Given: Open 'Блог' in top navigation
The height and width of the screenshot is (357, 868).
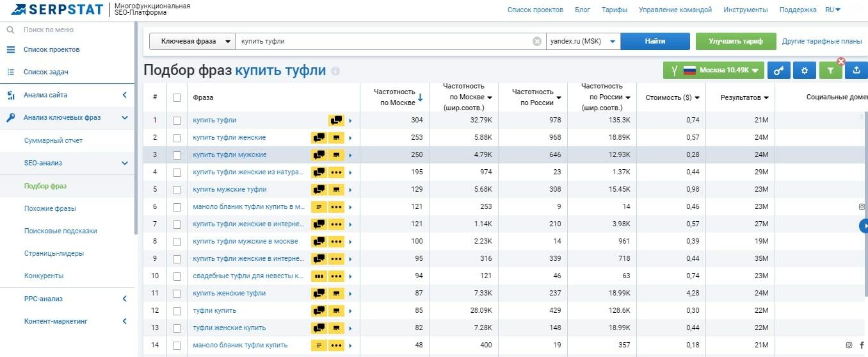Looking at the screenshot, I should (583, 10).
